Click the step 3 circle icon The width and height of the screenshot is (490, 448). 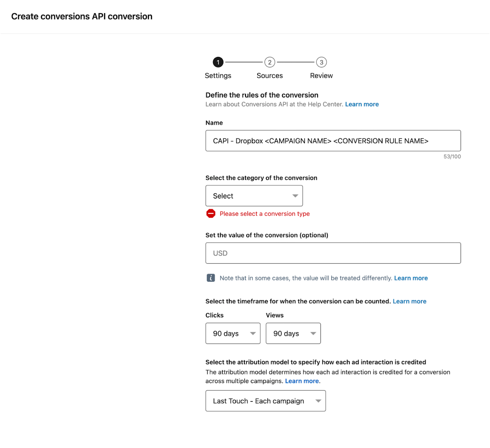point(321,62)
